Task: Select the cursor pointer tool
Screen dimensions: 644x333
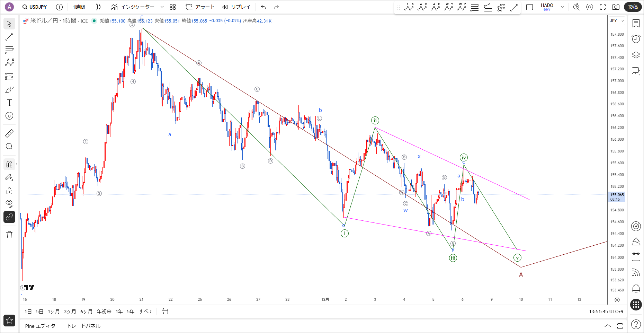Action: tap(9, 24)
